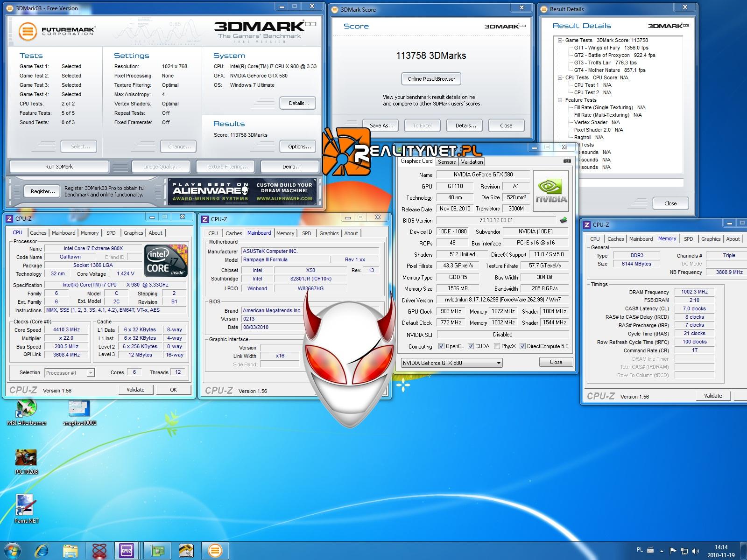Screen dimensions: 747x560
Task: Click the Intel Core i7 logo in CPU-Z
Action: click(166, 260)
